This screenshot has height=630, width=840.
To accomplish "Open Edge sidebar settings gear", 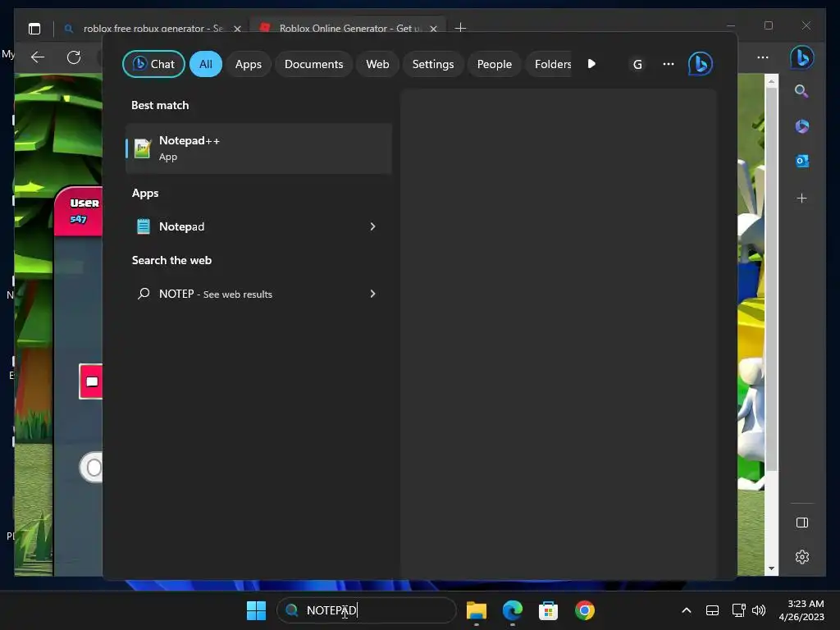I will click(x=802, y=557).
